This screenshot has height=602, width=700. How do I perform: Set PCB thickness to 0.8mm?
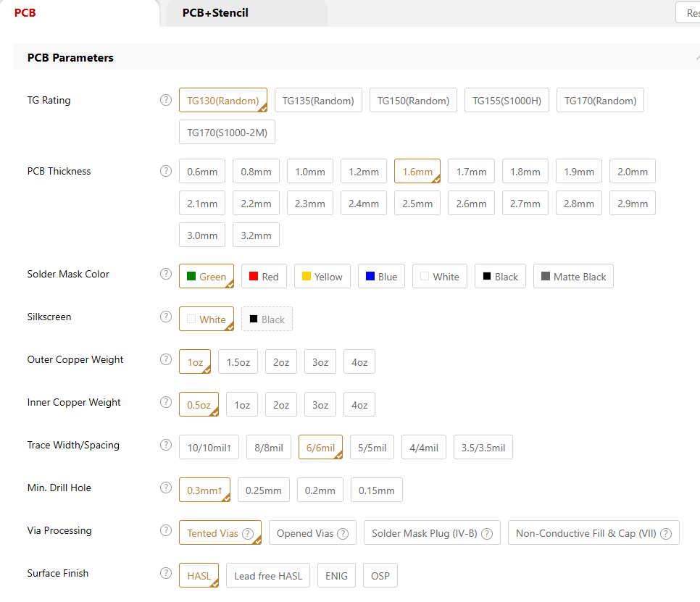click(257, 172)
